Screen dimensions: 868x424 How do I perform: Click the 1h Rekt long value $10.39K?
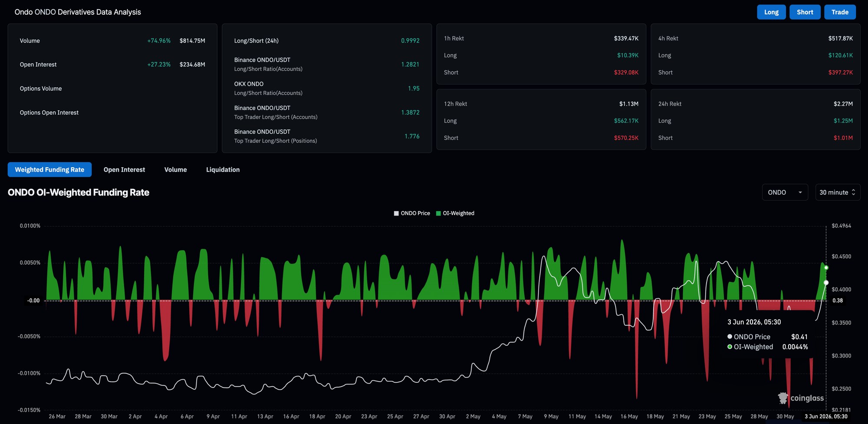click(x=628, y=56)
